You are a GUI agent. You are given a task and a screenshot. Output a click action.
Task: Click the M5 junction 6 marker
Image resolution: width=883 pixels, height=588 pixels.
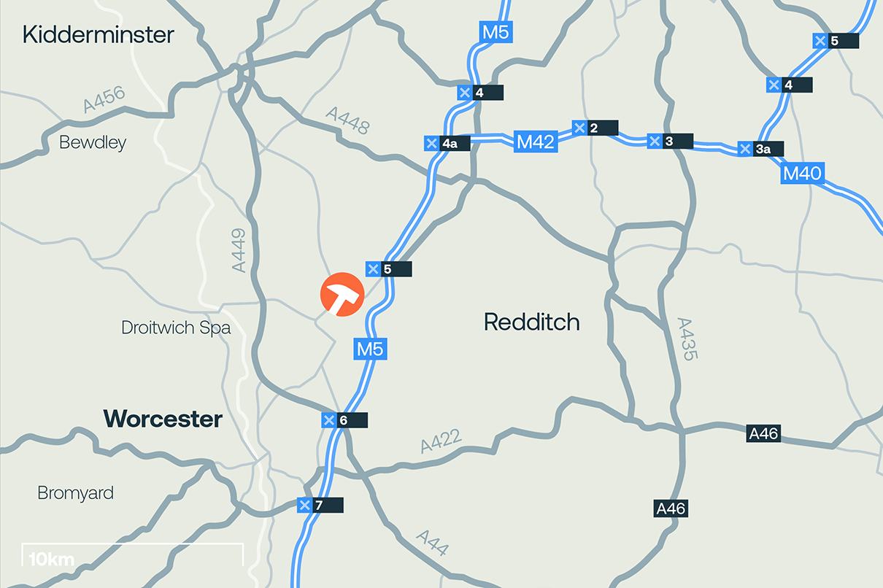[x=344, y=420]
